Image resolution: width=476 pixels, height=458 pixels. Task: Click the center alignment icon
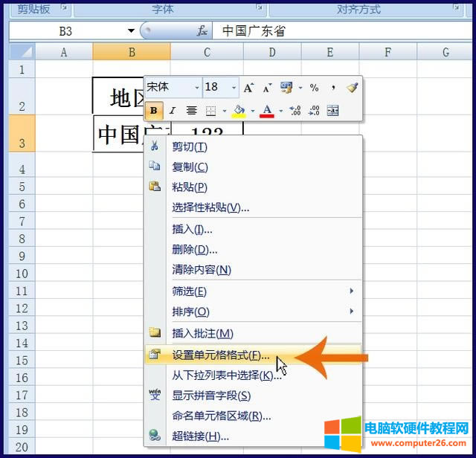point(191,111)
